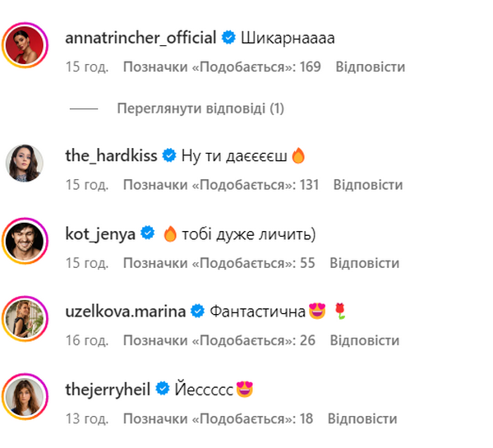Viewport: 493px width, 448px height.
Task: Open annatrincher_official username link
Action: (x=141, y=38)
